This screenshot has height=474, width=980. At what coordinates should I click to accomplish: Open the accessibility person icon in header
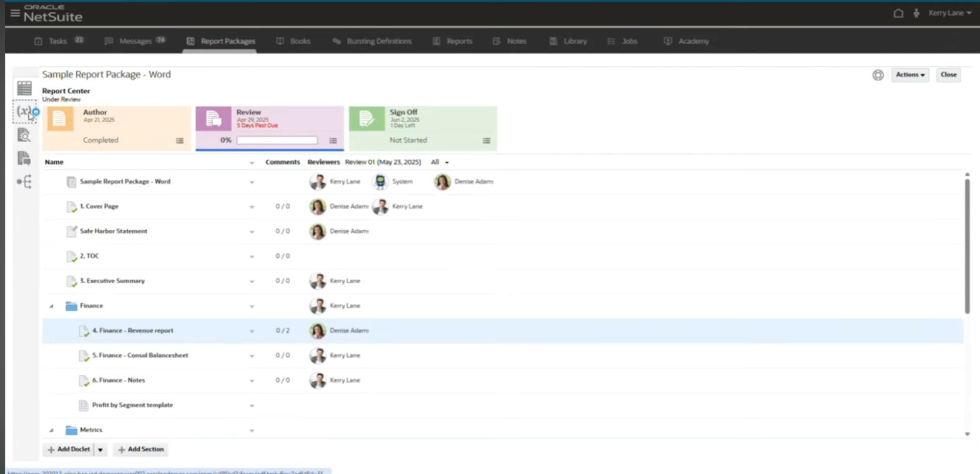[x=916, y=13]
